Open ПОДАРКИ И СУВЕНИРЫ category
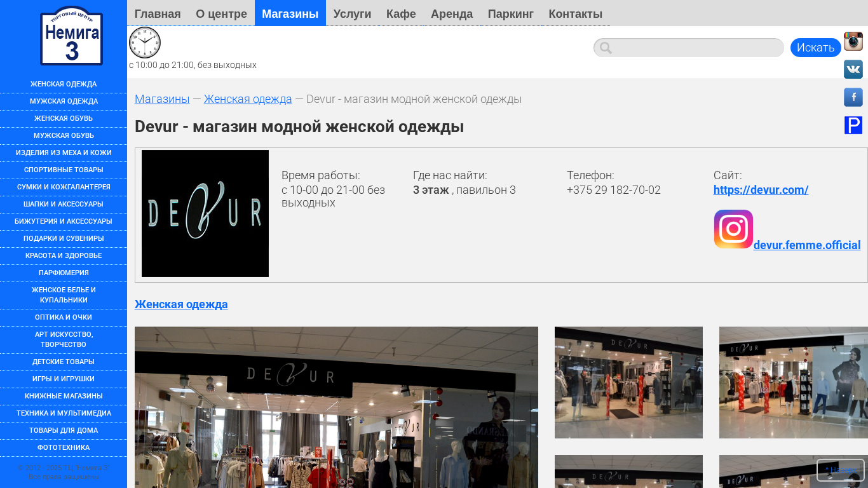868x488 pixels. (x=64, y=239)
